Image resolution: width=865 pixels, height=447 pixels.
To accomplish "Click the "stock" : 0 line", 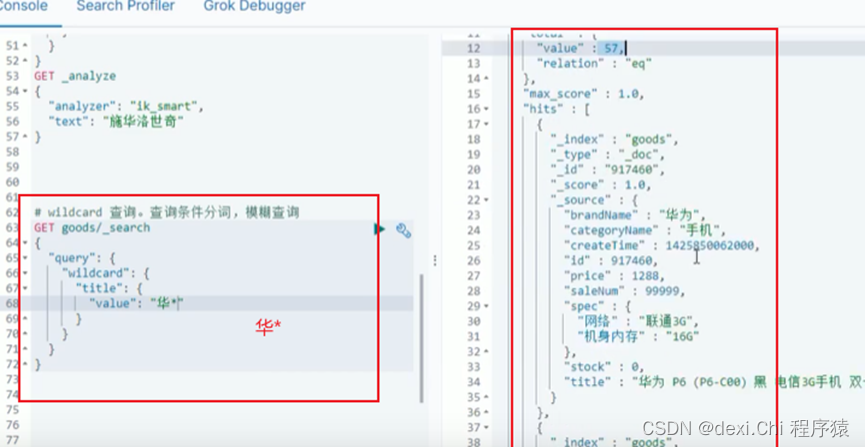I will (x=604, y=366).
